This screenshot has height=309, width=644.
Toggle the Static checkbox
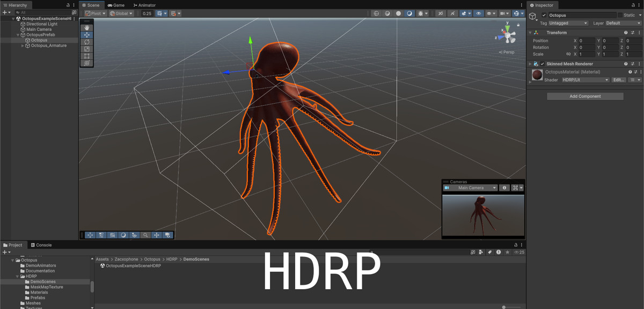point(620,15)
